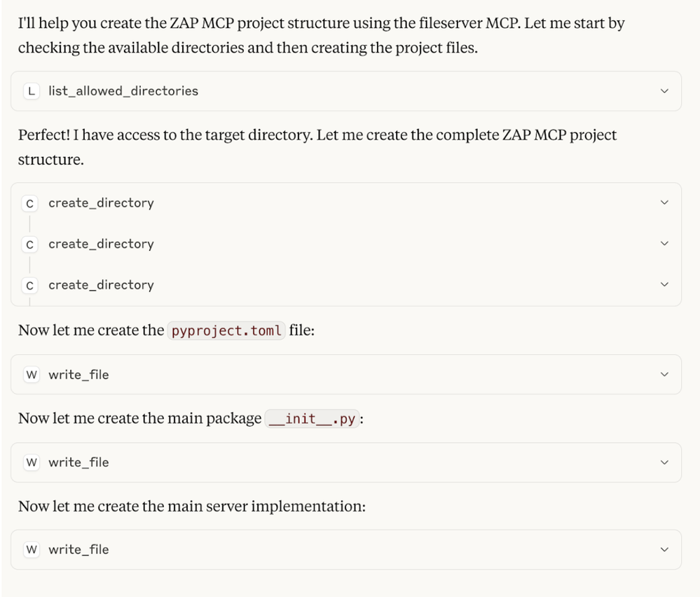Screen dimensions: 700x597
Task: Expand the second create_directory chevron
Action: point(664,244)
